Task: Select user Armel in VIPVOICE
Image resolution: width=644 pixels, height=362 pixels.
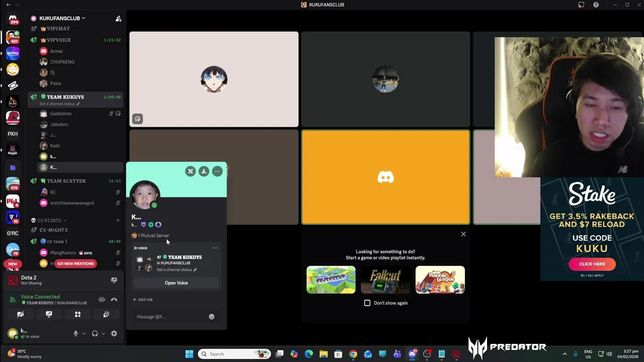Action: tap(56, 51)
